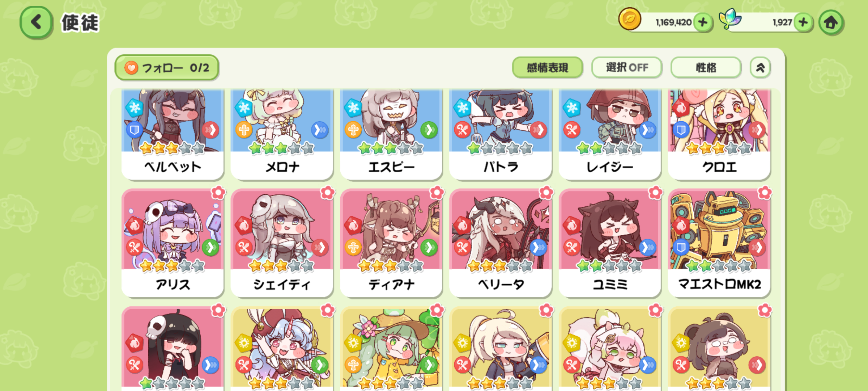Open the クロエ character card

pos(719,134)
